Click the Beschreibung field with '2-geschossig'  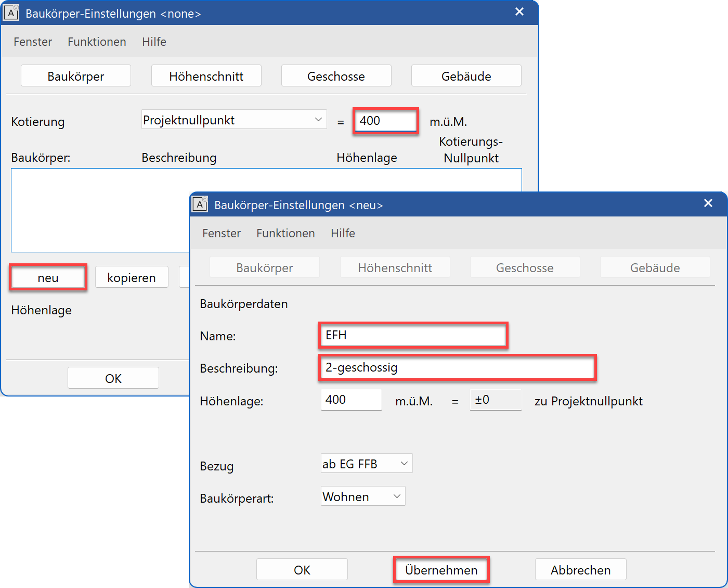(457, 367)
